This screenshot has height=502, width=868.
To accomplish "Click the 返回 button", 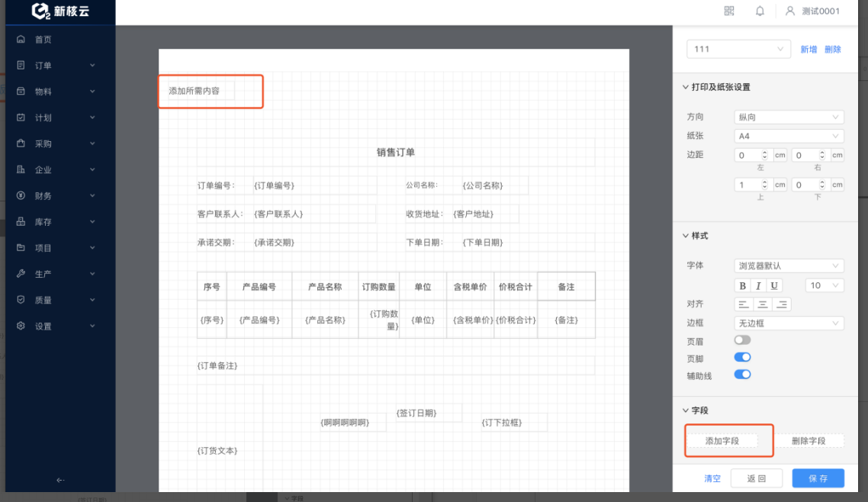I will 756,478.
